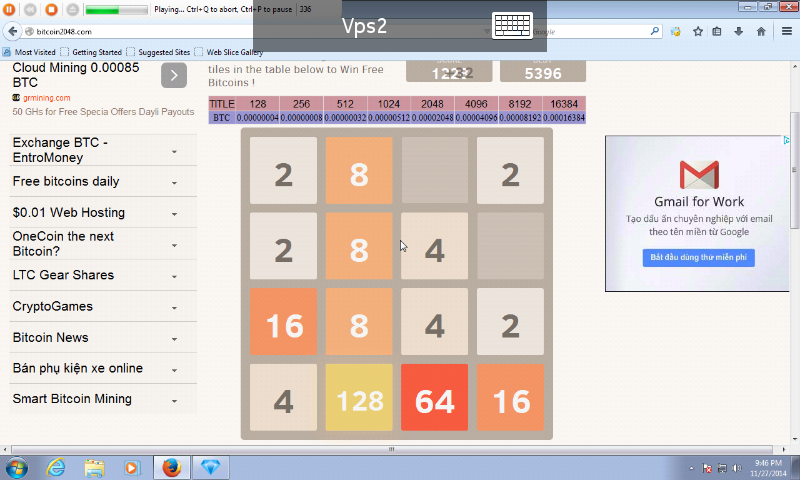Viewport: 800px width, 480px height.
Task: Open the downloads arrow icon
Action: tap(738, 32)
